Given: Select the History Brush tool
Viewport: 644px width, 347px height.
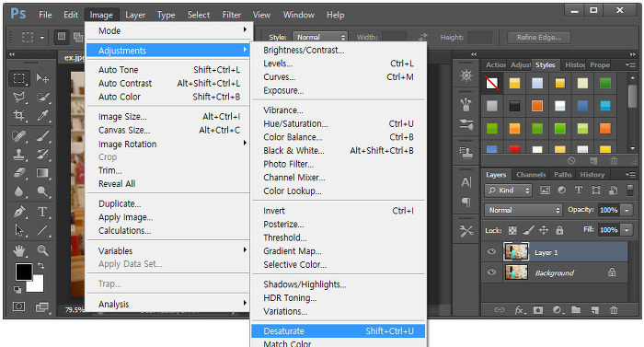Looking at the screenshot, I should (42, 155).
